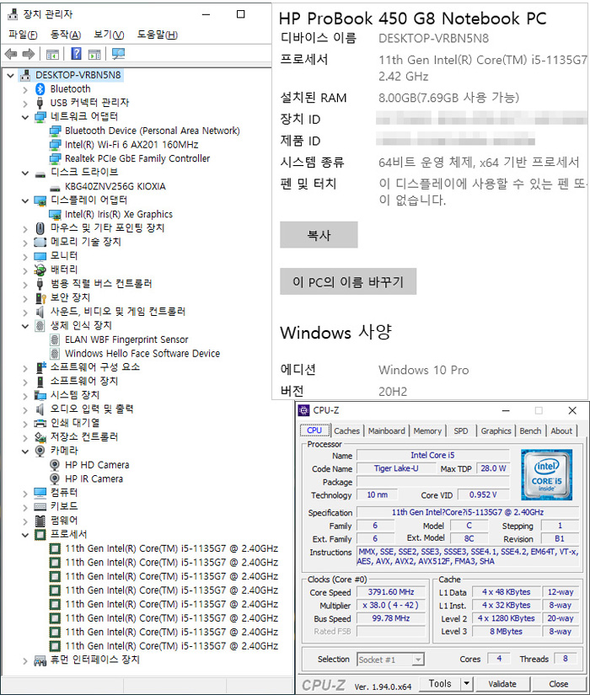590x700 pixels.
Task: Switch to the Memory tab in CPU-Z
Action: pyautogui.click(x=427, y=430)
